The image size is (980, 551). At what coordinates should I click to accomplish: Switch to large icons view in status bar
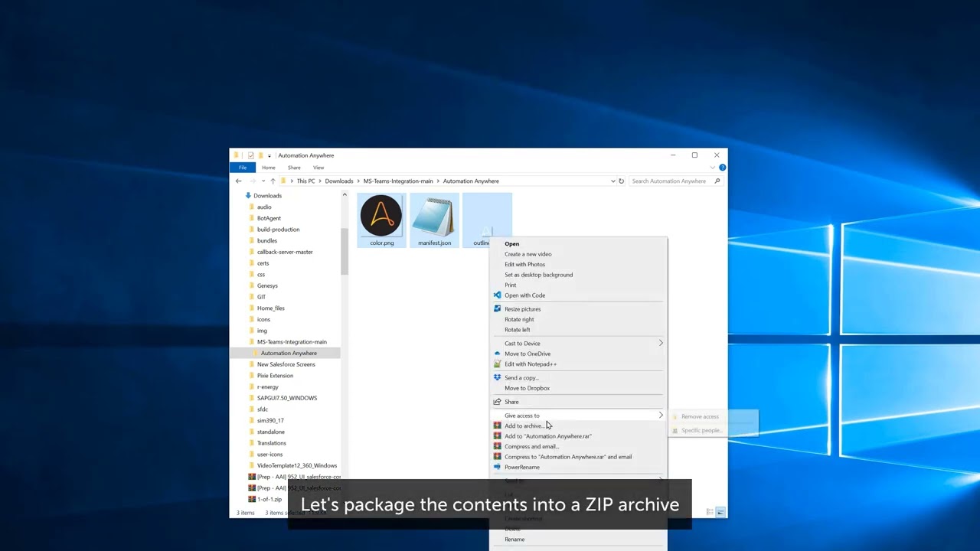[x=720, y=512]
